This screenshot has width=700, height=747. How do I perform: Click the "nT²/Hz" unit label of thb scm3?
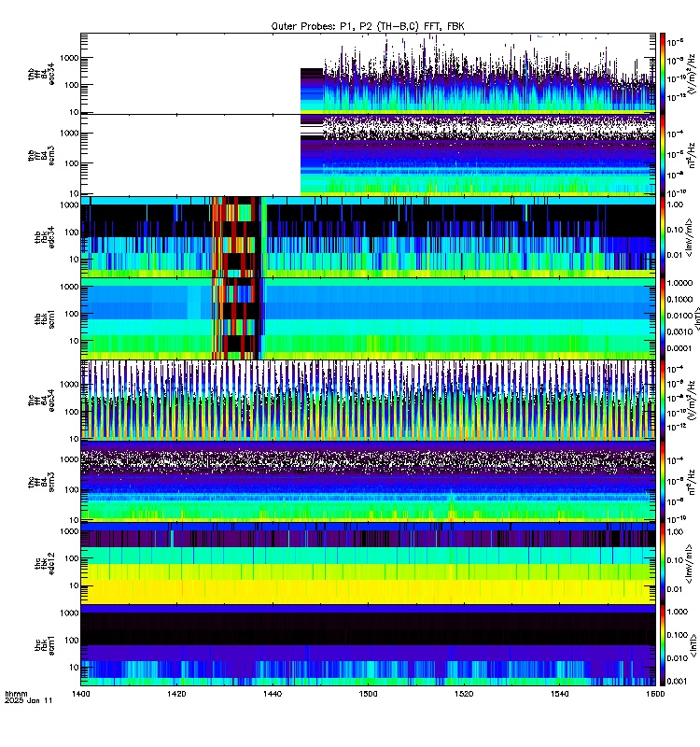point(693,155)
